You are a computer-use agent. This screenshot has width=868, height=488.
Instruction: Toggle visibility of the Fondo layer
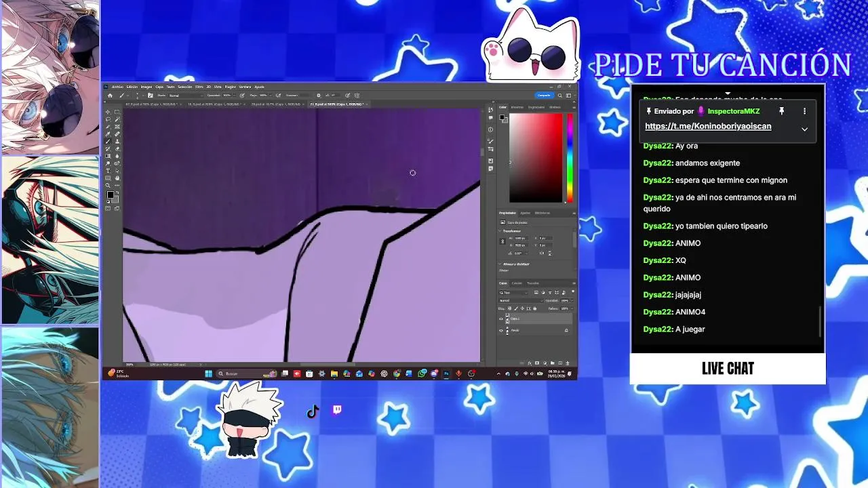point(501,330)
